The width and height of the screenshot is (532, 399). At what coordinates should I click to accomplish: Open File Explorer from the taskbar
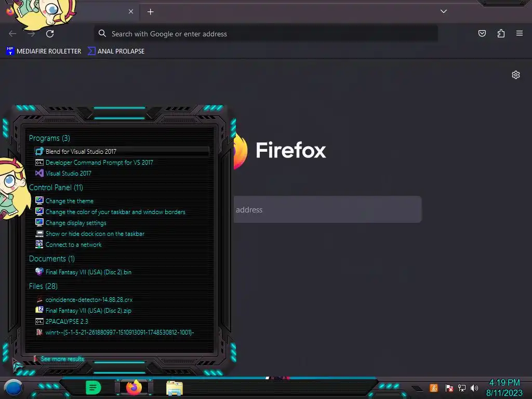click(175, 388)
